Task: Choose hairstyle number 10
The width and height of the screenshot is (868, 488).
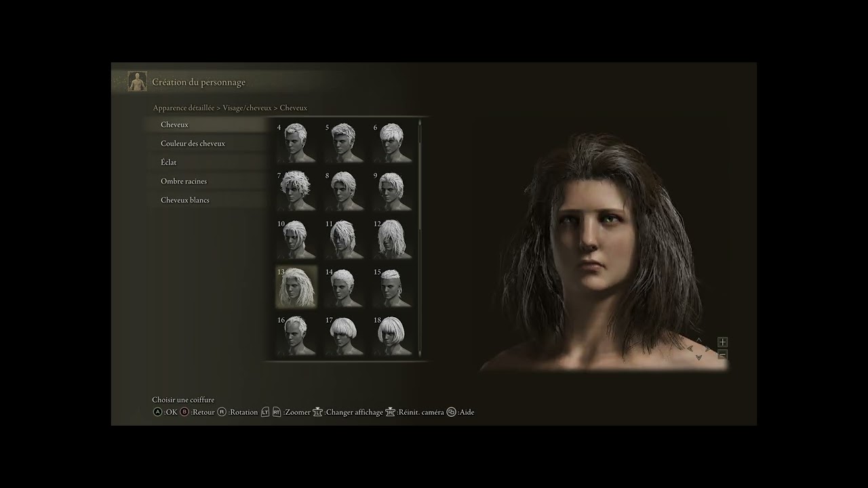Action: click(x=296, y=239)
